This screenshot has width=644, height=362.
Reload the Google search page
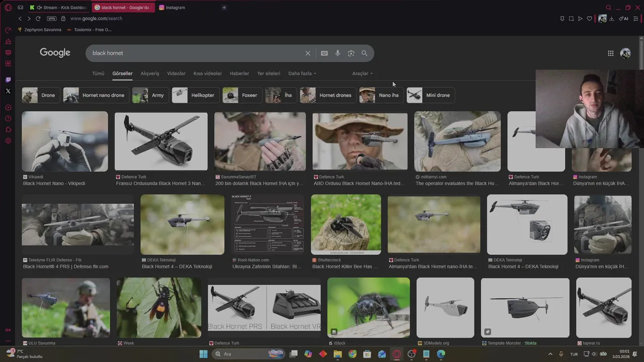pyautogui.click(x=38, y=19)
